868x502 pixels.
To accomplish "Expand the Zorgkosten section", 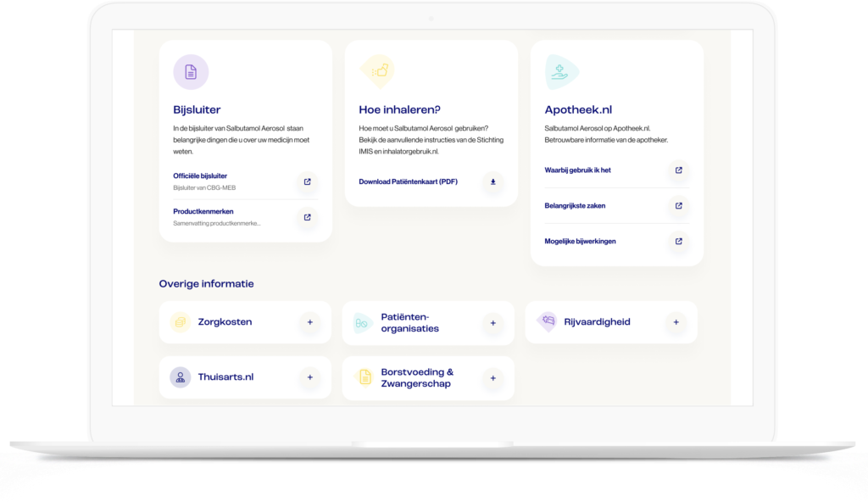I will pyautogui.click(x=309, y=322).
